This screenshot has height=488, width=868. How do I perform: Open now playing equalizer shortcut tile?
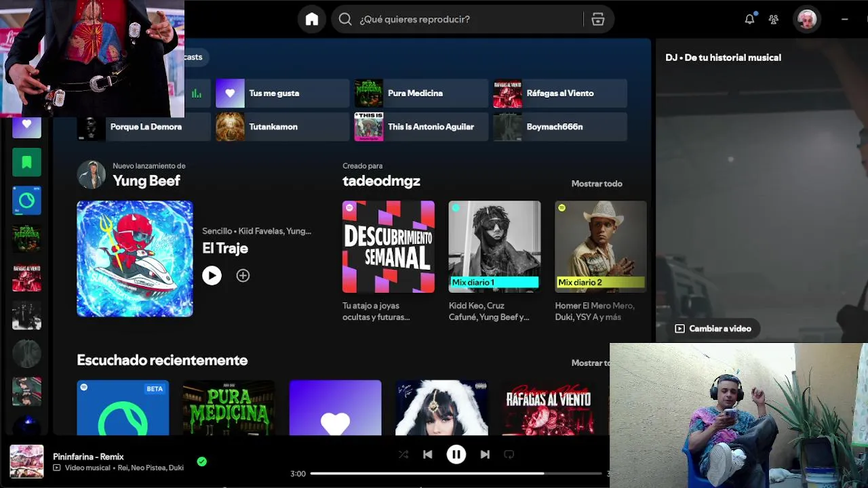click(x=197, y=94)
